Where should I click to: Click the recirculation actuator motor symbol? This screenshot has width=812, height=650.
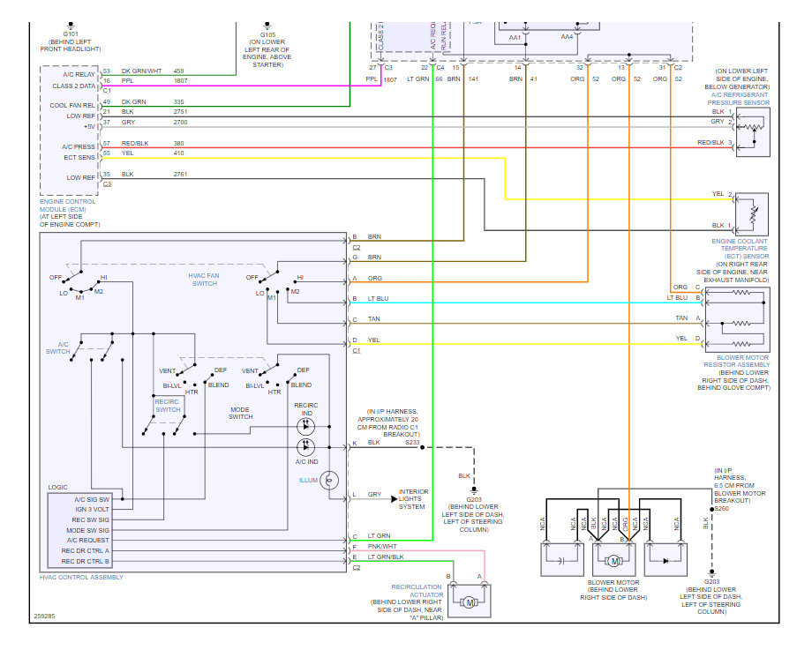point(470,602)
